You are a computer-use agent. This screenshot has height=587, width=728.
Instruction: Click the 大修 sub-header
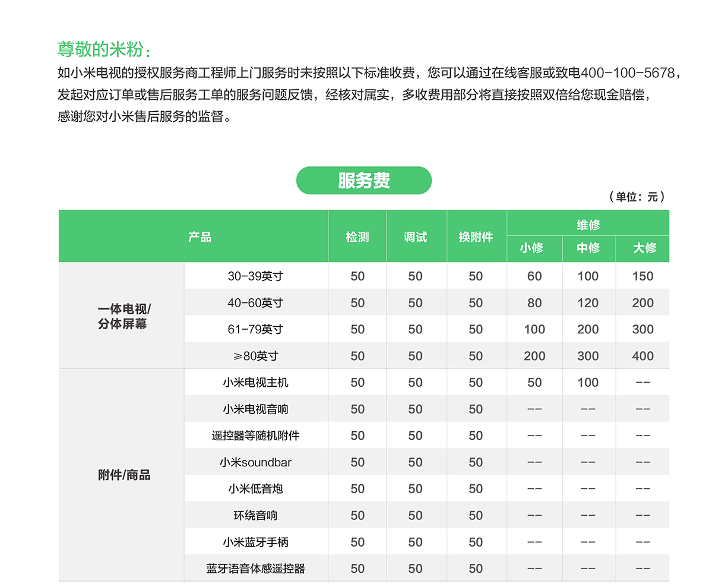(x=644, y=248)
